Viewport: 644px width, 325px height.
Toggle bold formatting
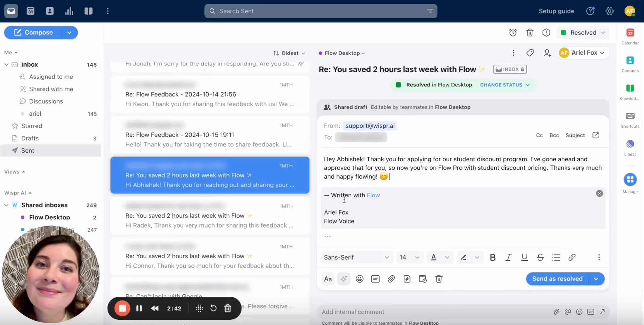pyautogui.click(x=492, y=257)
